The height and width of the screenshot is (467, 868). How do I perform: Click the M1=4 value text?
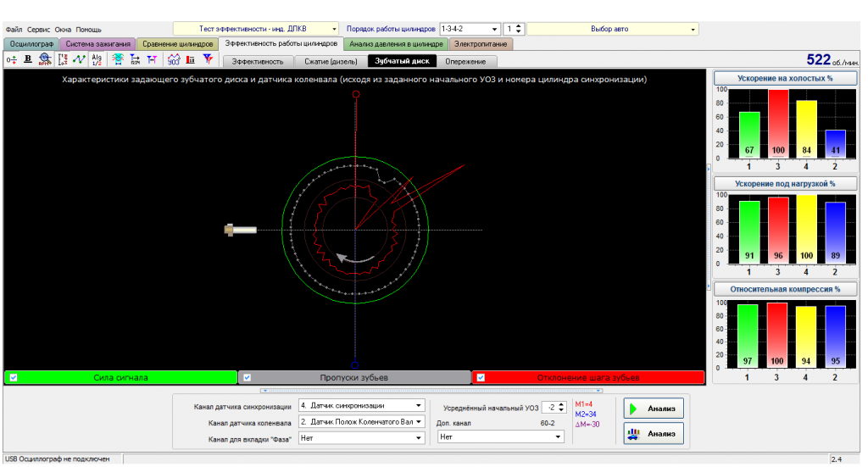pos(583,404)
